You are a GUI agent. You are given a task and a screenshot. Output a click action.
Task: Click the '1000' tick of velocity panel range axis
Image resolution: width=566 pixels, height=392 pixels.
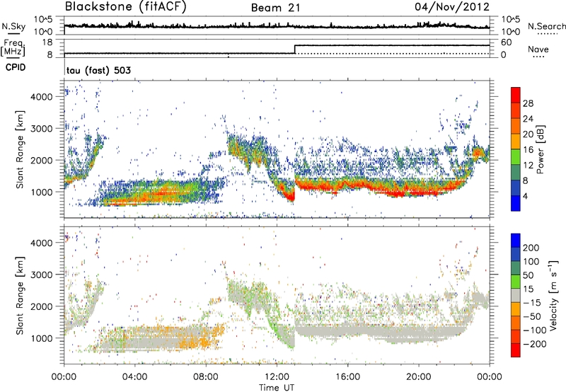point(41,338)
